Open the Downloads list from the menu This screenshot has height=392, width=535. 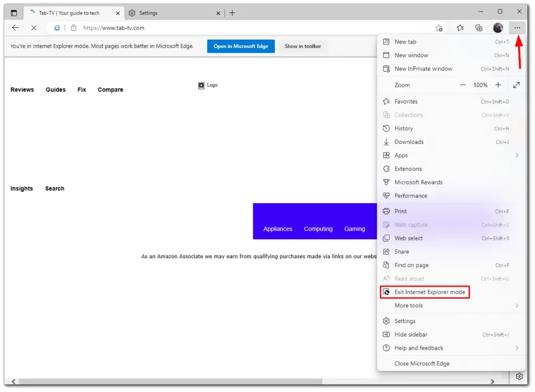(x=409, y=142)
